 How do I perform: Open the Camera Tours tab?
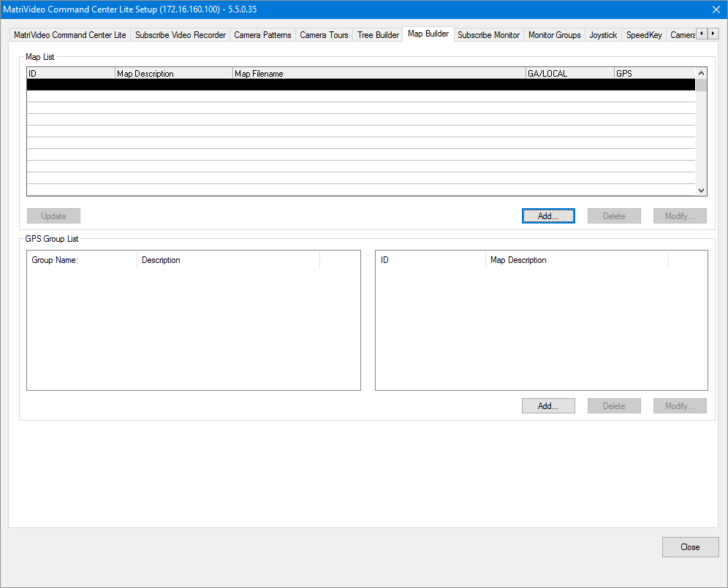coord(324,35)
